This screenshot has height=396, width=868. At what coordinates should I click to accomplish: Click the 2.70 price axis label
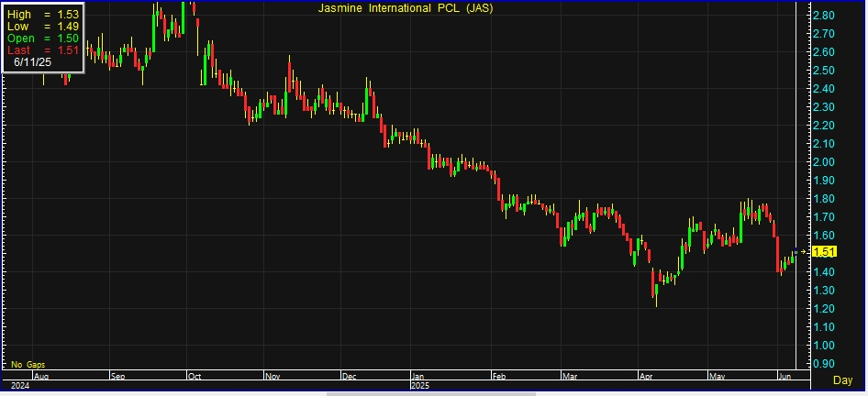tap(824, 34)
